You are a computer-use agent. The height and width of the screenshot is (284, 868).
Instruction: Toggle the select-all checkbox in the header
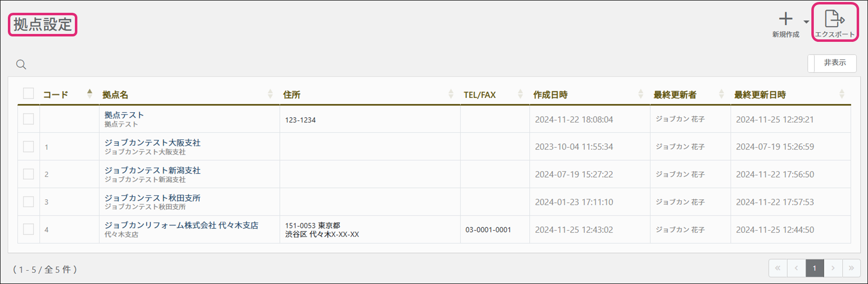[29, 94]
